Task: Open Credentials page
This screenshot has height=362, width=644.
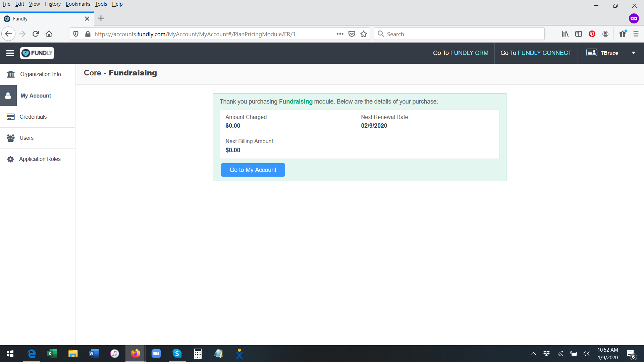Action: (38, 117)
